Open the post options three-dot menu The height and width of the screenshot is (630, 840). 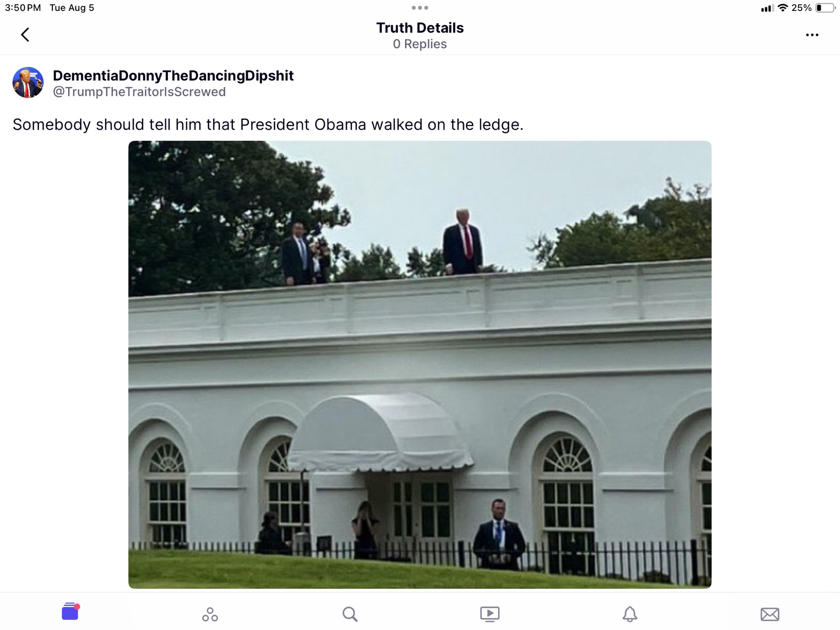(x=812, y=35)
